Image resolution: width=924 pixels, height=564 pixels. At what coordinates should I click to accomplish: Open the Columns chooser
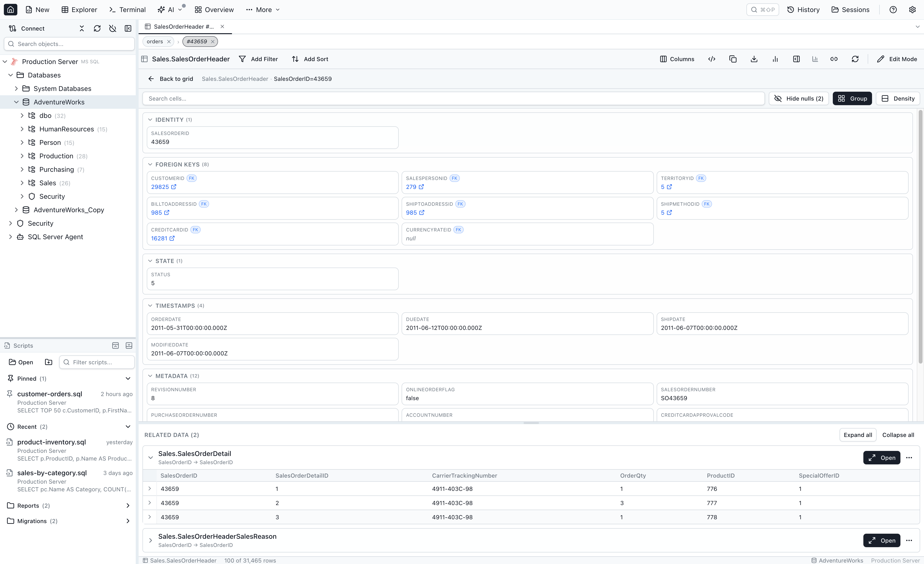click(x=677, y=59)
